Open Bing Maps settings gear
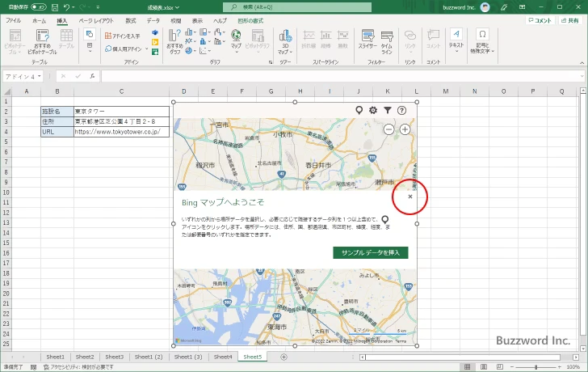588x372 pixels. pyautogui.click(x=373, y=110)
